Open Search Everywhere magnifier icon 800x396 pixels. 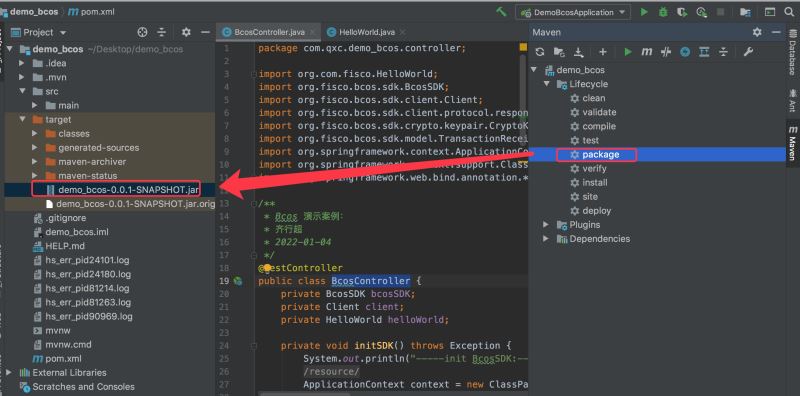click(x=789, y=12)
